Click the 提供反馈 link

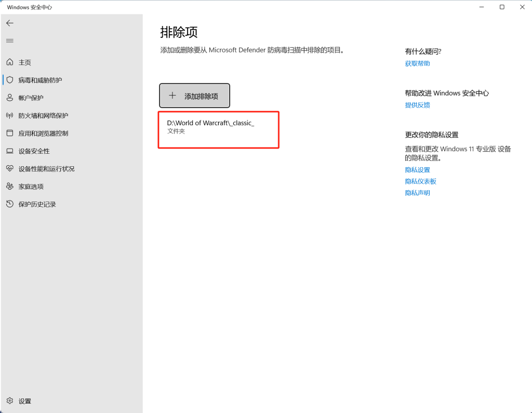click(x=417, y=105)
